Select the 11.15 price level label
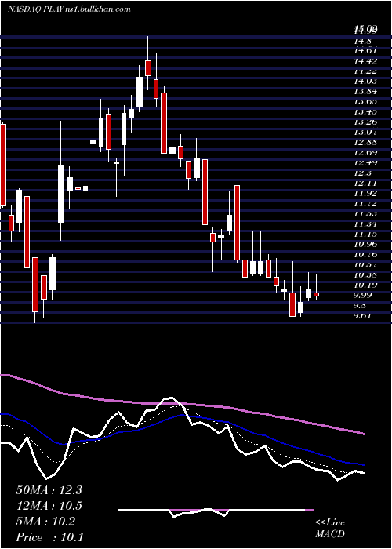This screenshot has height=549, width=392. (x=365, y=234)
